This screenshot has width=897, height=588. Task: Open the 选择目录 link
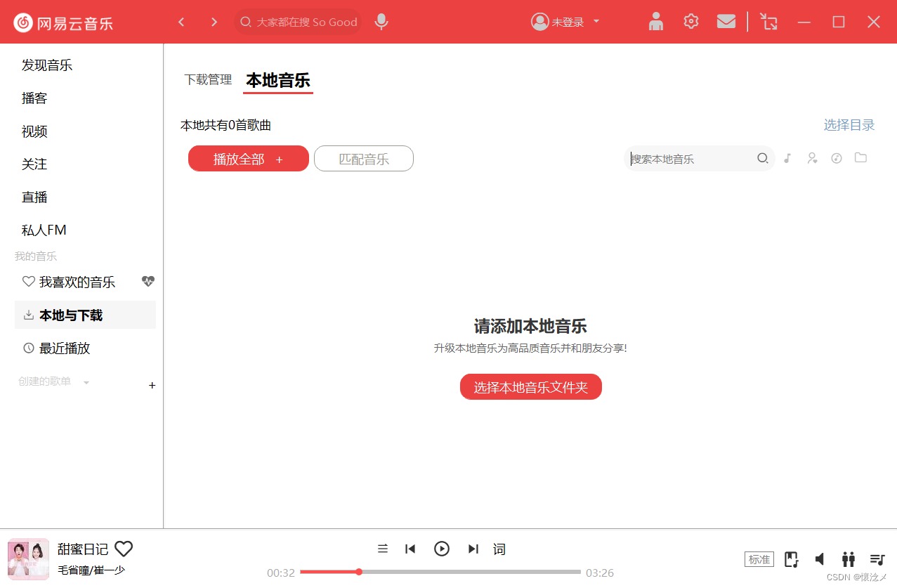coord(849,124)
